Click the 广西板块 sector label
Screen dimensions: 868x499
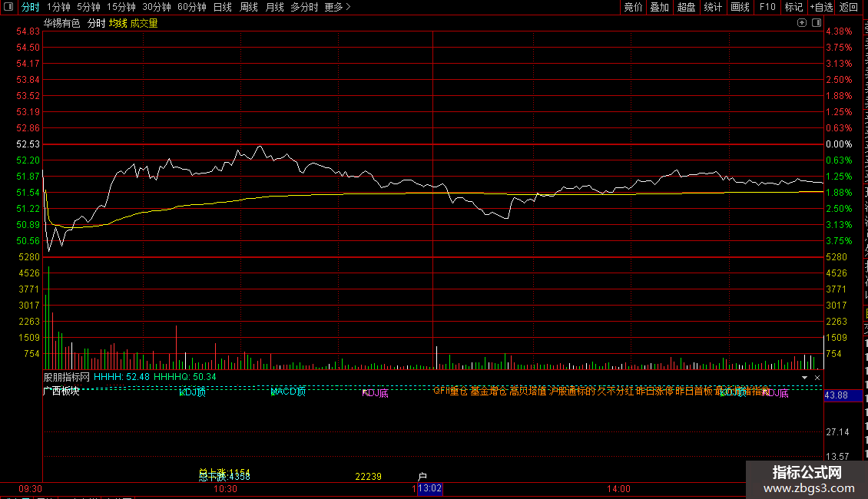coord(61,391)
